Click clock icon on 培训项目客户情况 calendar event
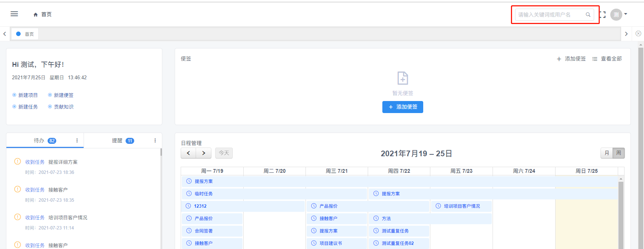The image size is (644, 249). pyautogui.click(x=438, y=206)
